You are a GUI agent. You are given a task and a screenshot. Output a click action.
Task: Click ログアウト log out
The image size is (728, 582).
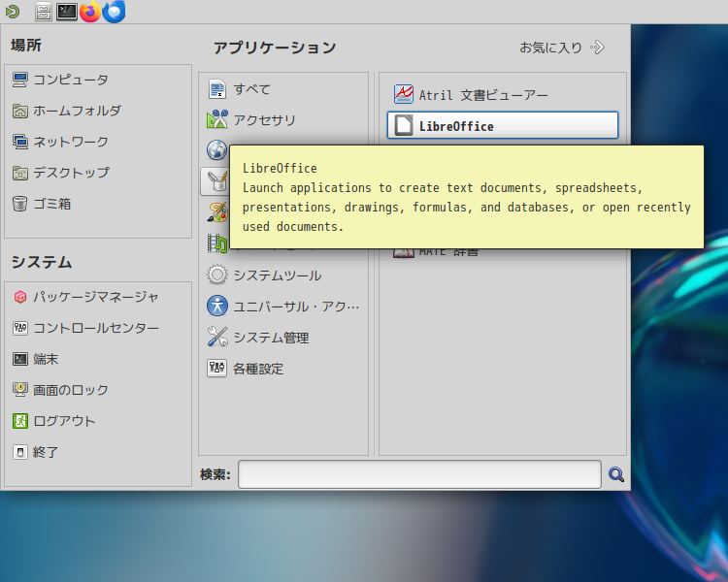[x=53, y=421]
